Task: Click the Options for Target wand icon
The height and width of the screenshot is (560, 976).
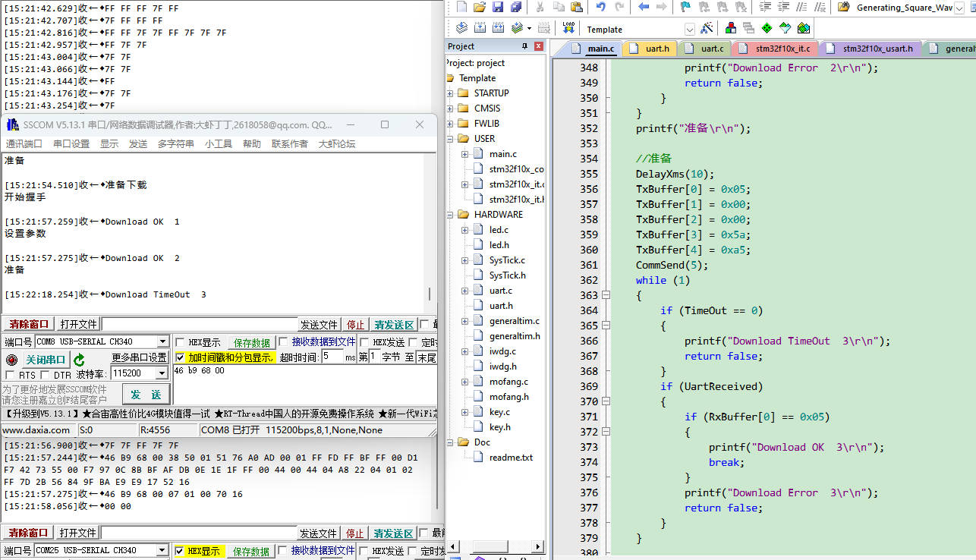Action: [707, 28]
